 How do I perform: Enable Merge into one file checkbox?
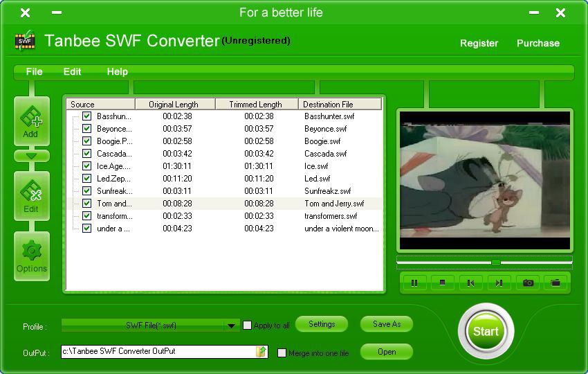coord(282,353)
